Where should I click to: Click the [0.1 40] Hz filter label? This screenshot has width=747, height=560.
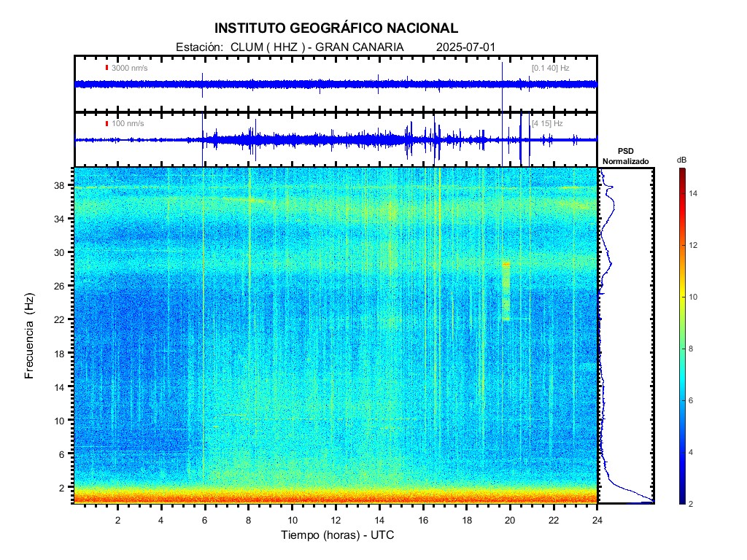pyautogui.click(x=550, y=68)
